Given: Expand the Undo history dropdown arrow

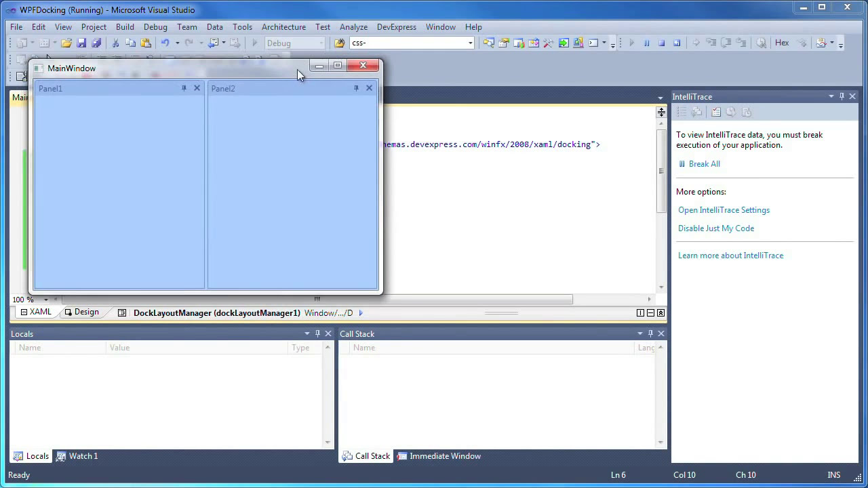Looking at the screenshot, I should point(177,43).
